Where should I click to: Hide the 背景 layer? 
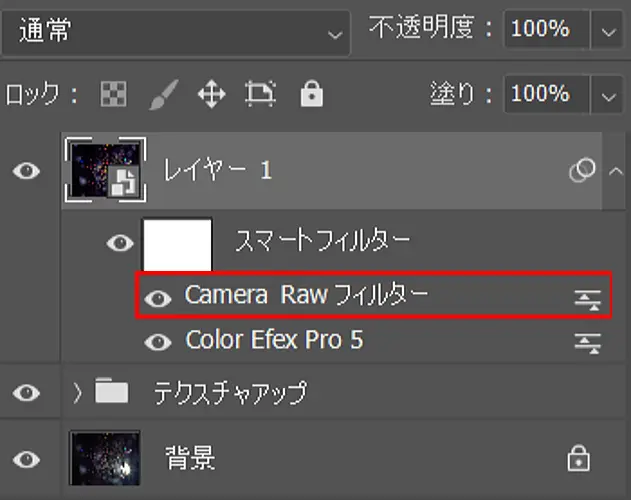click(27, 459)
